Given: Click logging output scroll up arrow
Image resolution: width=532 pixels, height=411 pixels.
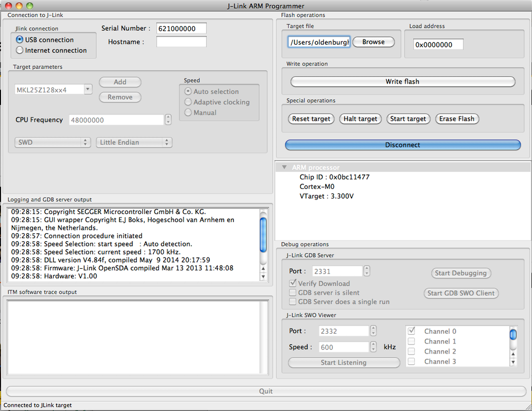Looking at the screenshot, I should tap(263, 268).
